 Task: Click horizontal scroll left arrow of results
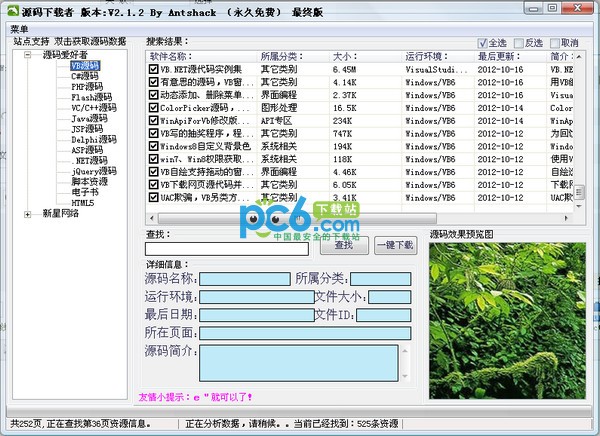(x=152, y=219)
